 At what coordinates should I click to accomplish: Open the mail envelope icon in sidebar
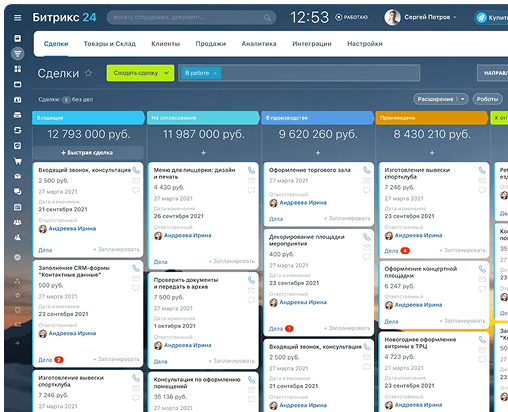coord(18,176)
